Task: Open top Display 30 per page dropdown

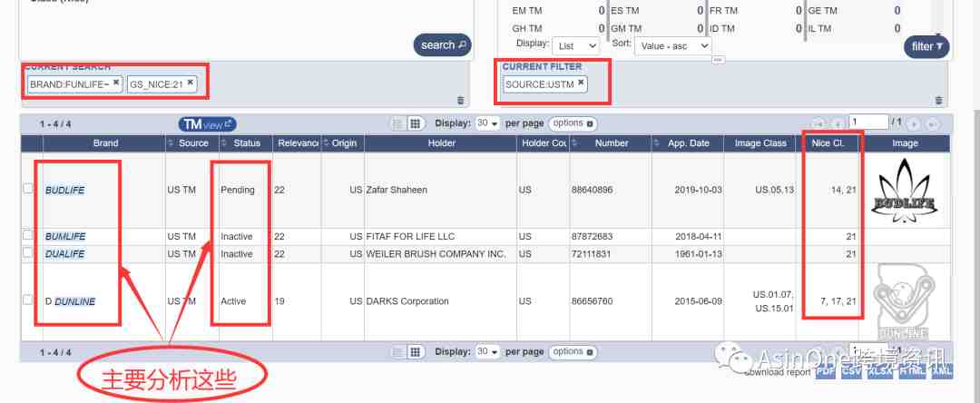Action: point(487,123)
